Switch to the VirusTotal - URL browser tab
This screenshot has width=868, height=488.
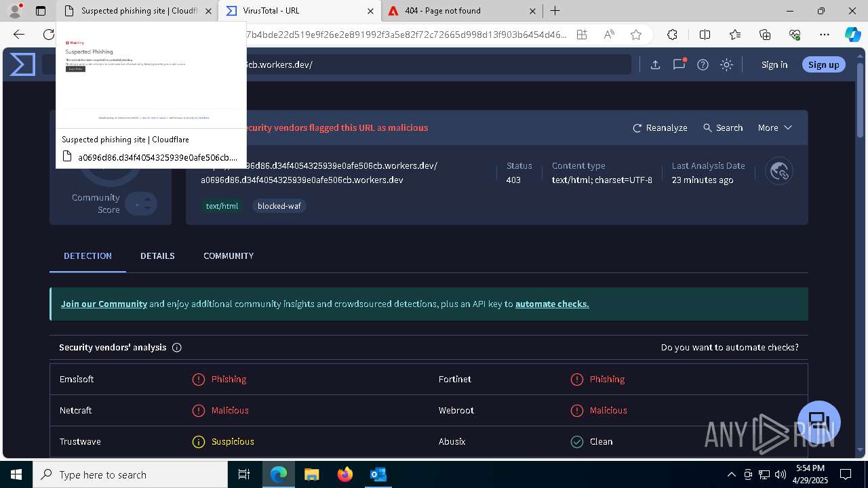pyautogui.click(x=300, y=11)
